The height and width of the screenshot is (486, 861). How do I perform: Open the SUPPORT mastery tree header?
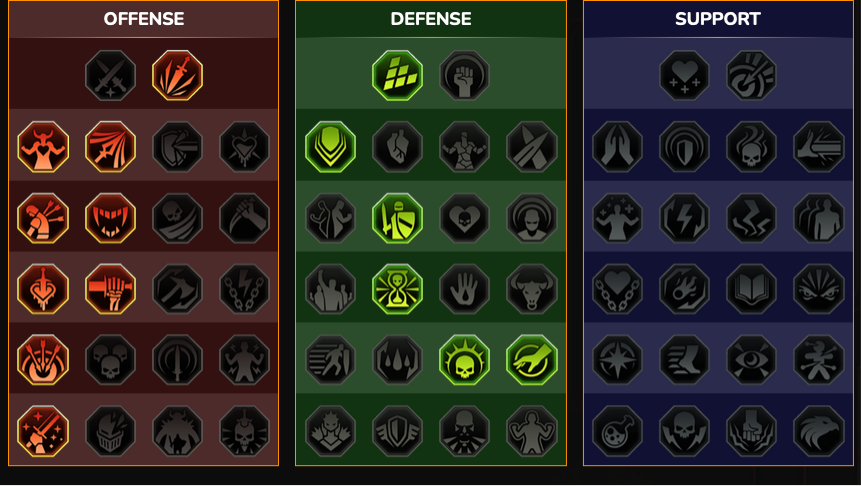718,19
